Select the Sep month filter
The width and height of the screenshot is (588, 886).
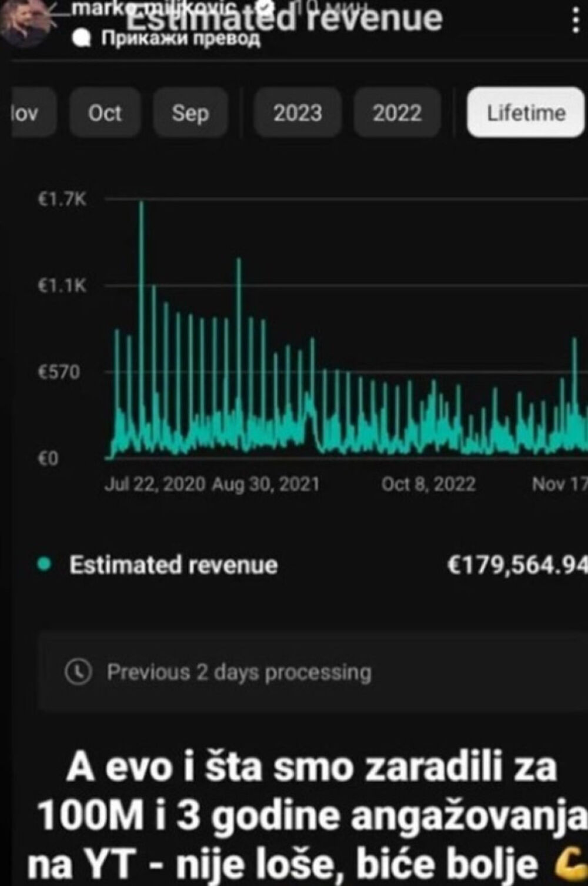(x=190, y=112)
